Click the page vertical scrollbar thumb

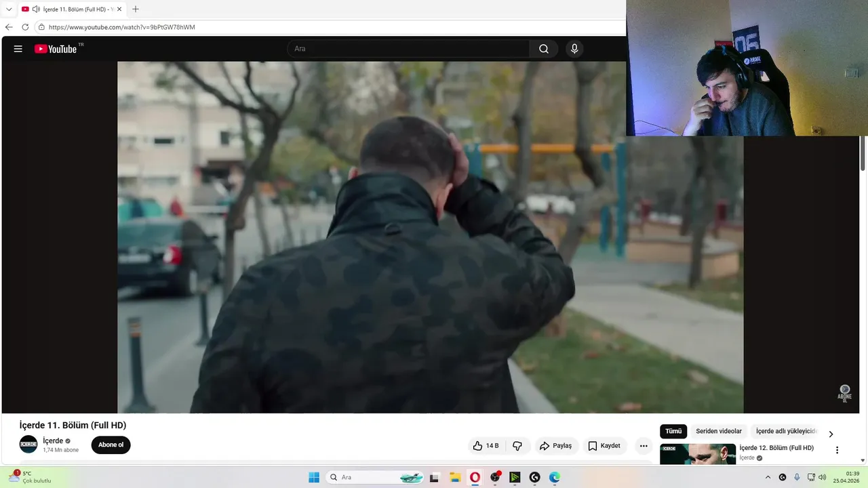click(863, 153)
